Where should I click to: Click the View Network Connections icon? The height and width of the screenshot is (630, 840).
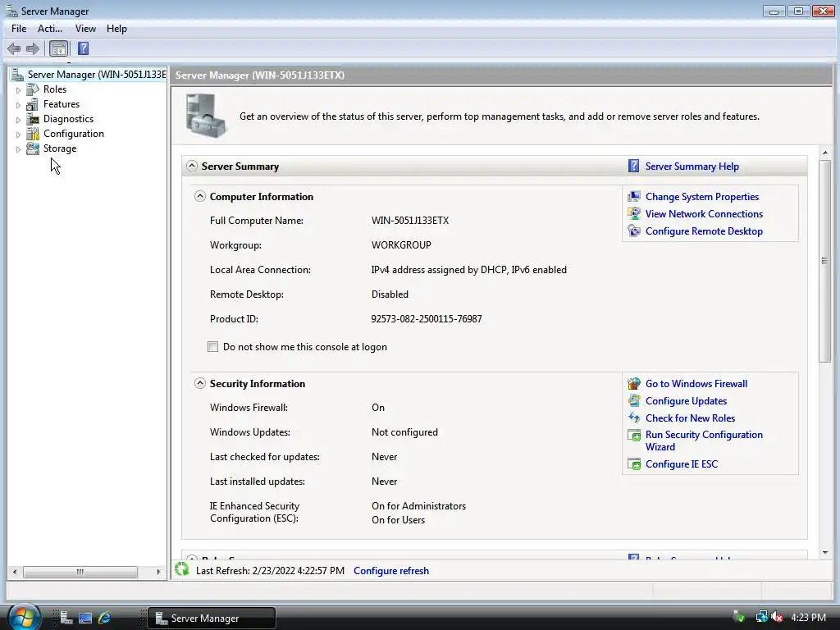[634, 214]
